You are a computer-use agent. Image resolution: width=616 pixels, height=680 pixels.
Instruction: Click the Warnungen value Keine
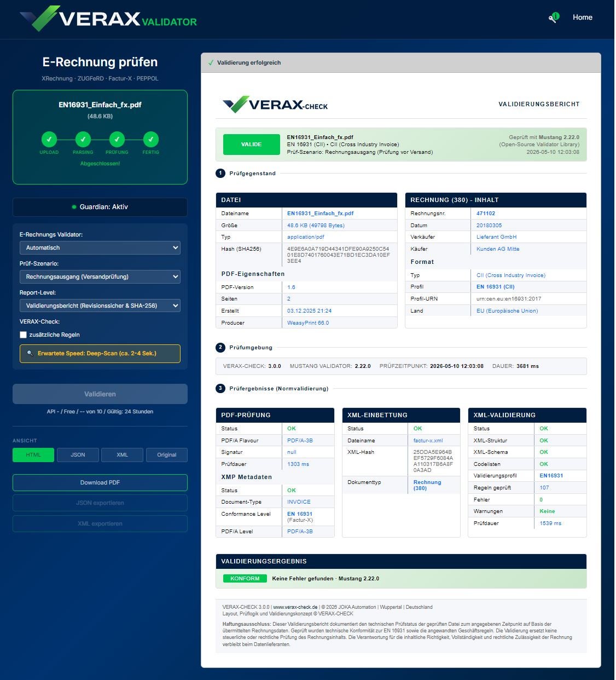click(x=547, y=511)
